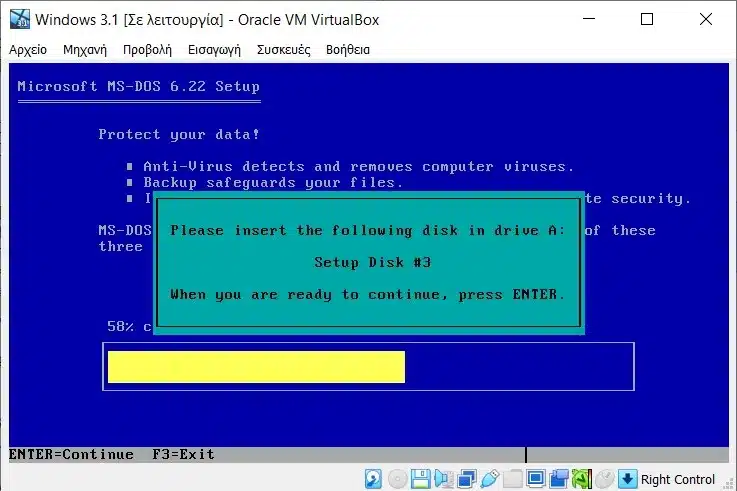
Task: Click the blue keyboard capture arrow icon
Action: click(x=627, y=479)
